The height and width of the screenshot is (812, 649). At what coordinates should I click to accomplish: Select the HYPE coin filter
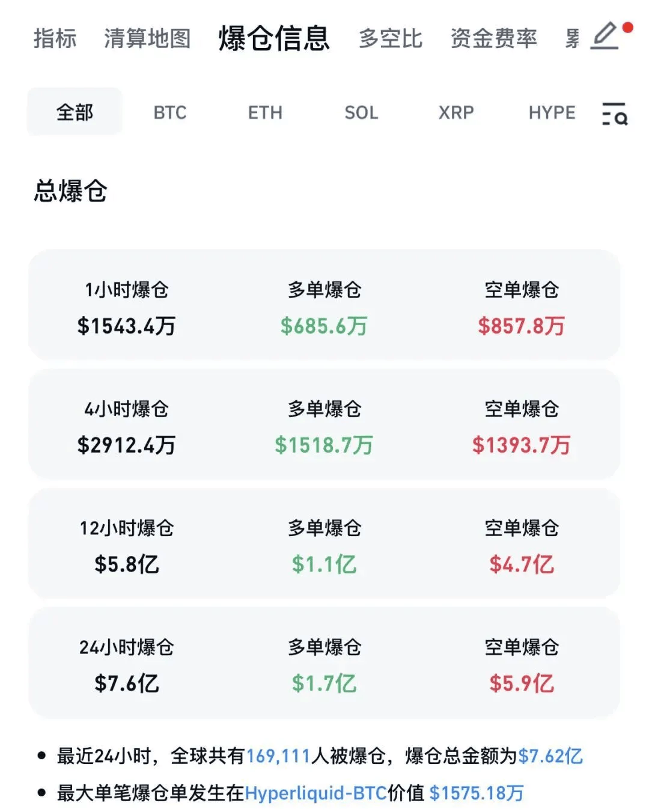coord(552,112)
